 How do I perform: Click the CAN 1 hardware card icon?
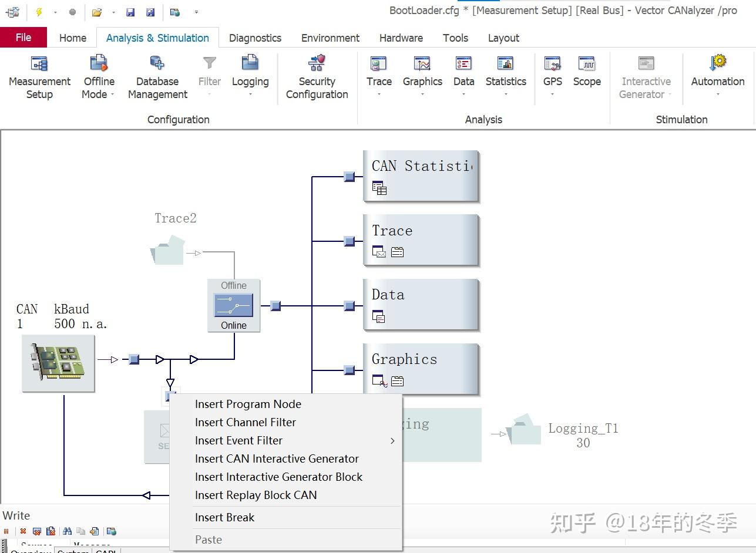point(58,363)
